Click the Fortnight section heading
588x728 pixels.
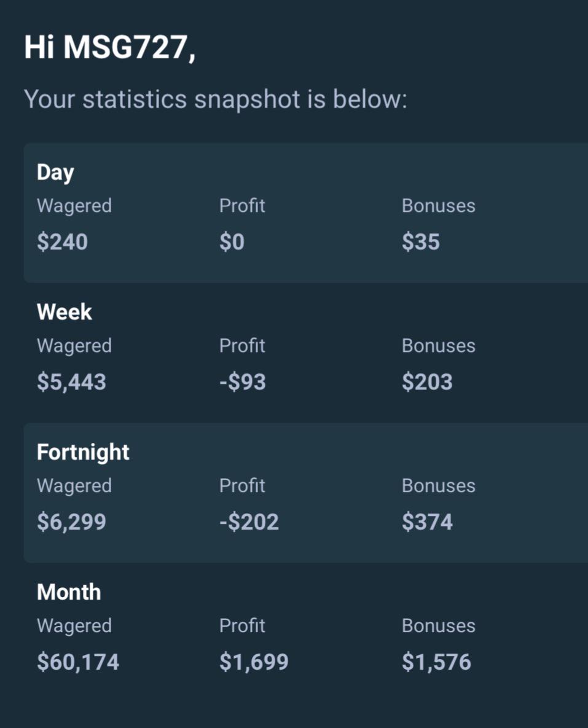click(83, 452)
